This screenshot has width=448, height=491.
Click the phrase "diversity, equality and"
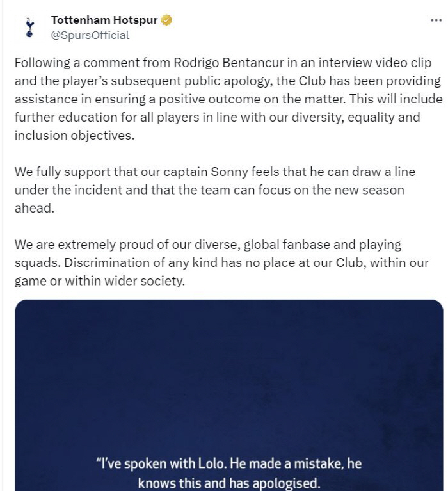tap(356, 117)
